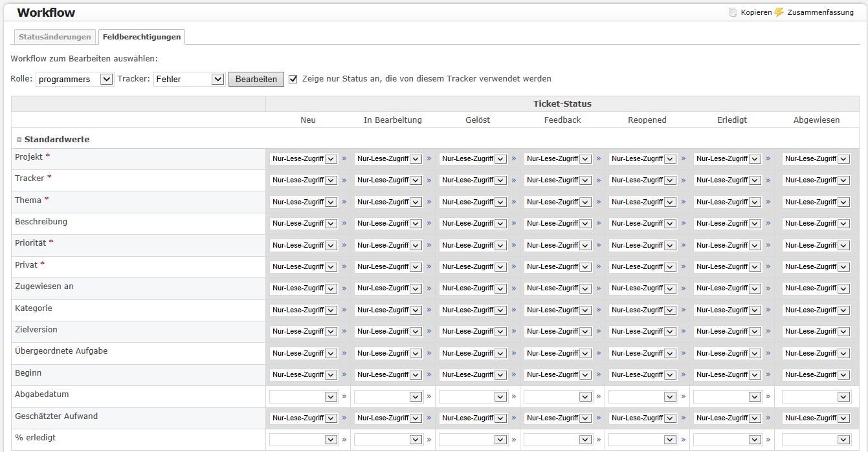Click the » arrow for Beginn in Reopened column
This screenshot has width=868, height=452.
click(x=684, y=374)
